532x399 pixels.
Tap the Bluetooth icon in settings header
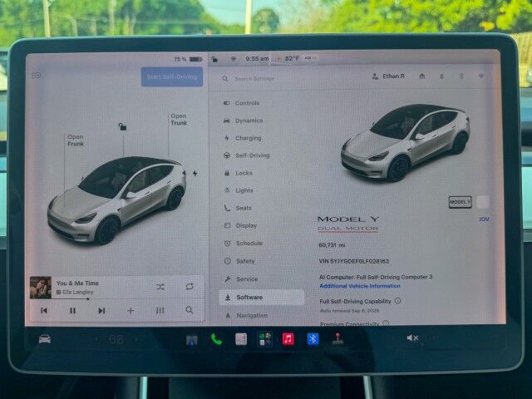tap(461, 76)
